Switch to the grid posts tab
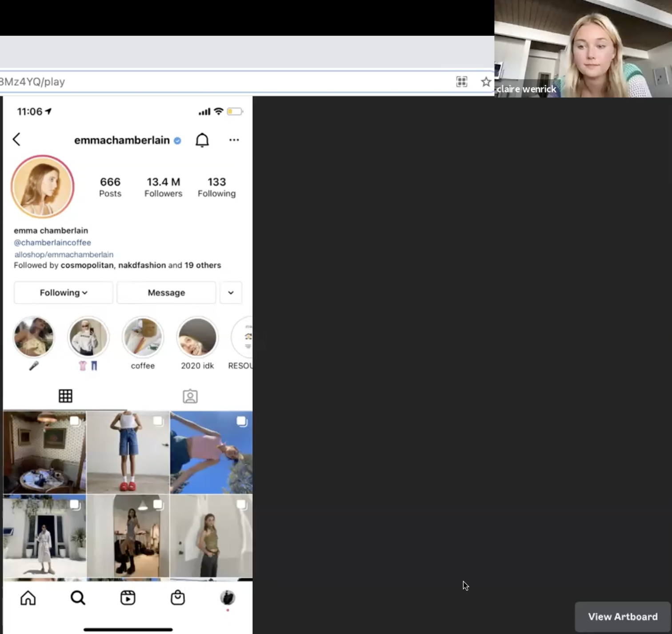The width and height of the screenshot is (672, 634). point(65,396)
